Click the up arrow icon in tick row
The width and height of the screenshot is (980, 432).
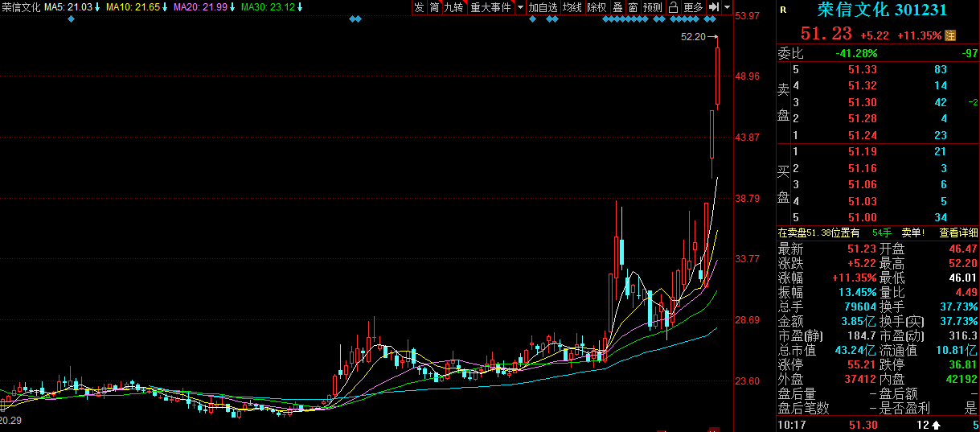(936, 425)
